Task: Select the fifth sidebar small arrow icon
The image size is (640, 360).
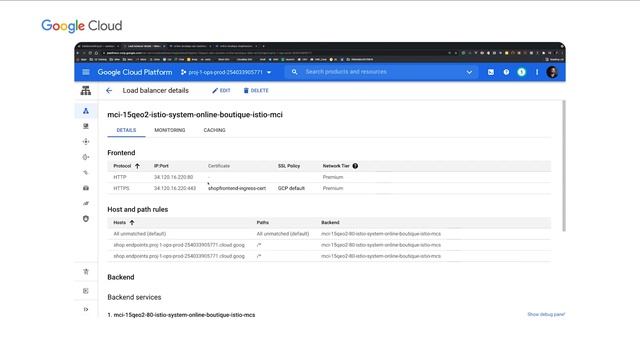Action: 86,173
